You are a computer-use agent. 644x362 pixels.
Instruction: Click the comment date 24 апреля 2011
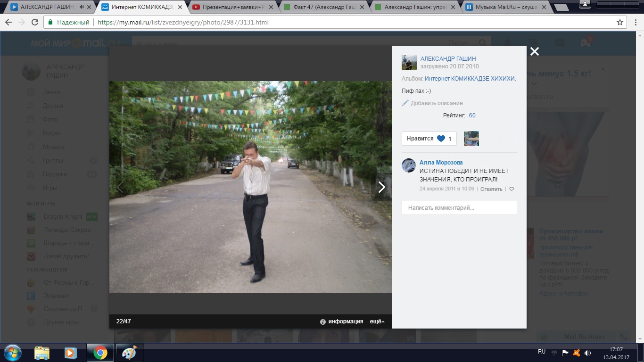coord(447,189)
